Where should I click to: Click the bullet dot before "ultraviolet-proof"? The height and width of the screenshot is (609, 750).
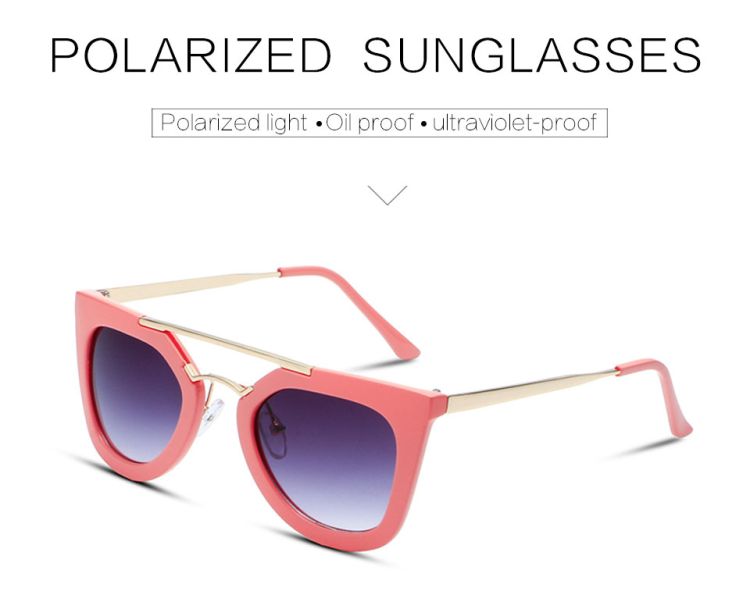click(423, 125)
